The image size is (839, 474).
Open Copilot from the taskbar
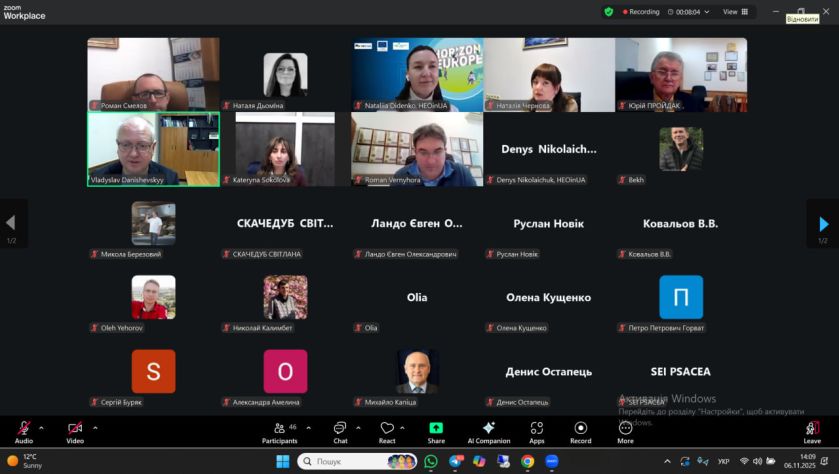coord(479,461)
